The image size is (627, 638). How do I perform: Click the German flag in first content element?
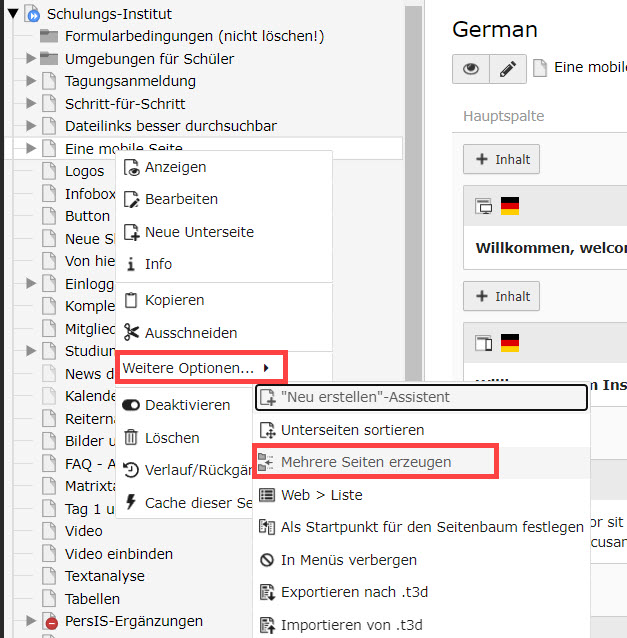[x=510, y=207]
